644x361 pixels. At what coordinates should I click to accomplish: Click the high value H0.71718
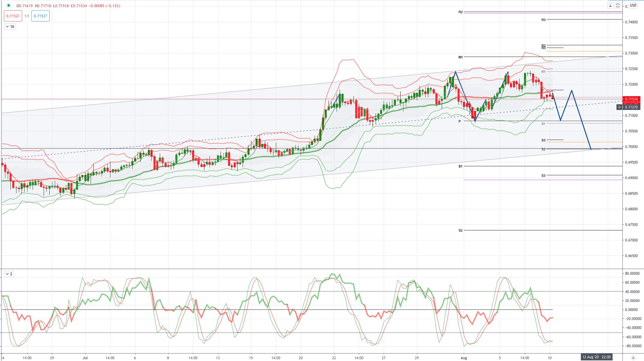point(43,6)
